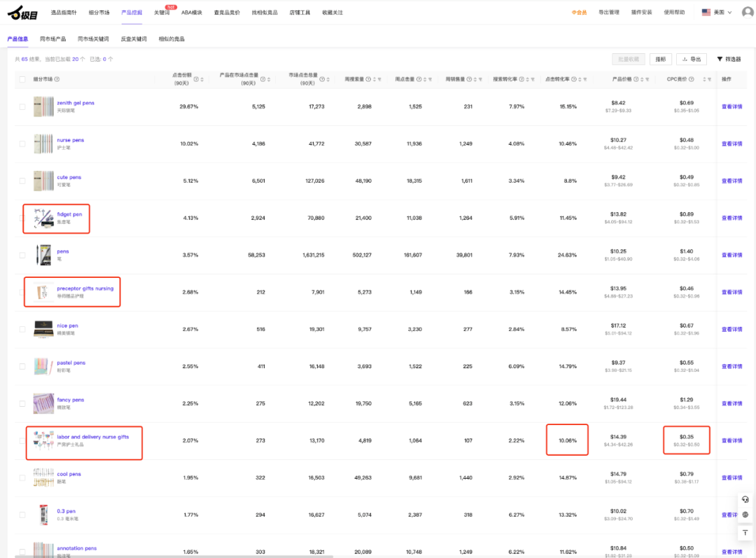The width and height of the screenshot is (756, 558).
Task: Toggle sort arrows on 点击转化率 column
Action: [580, 79]
